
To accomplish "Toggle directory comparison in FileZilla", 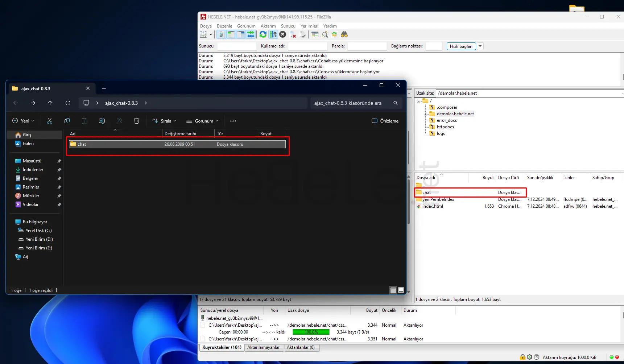I will coord(325,34).
